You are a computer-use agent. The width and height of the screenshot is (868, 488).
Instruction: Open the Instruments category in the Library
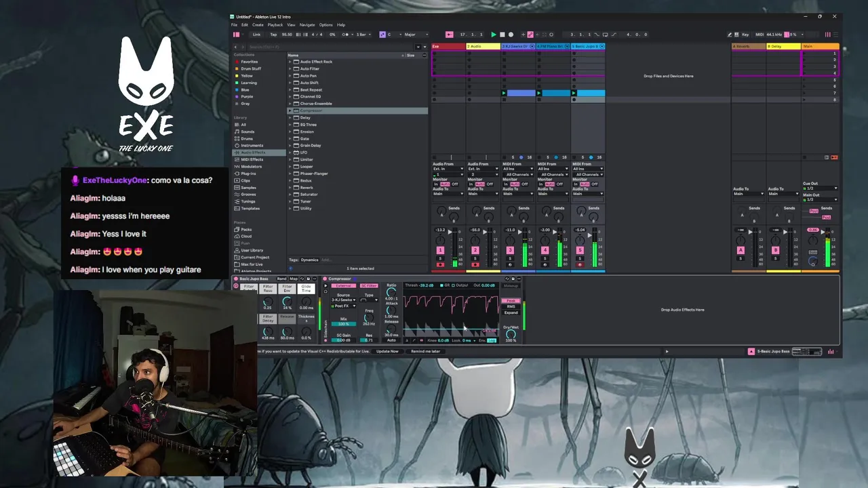(252, 145)
